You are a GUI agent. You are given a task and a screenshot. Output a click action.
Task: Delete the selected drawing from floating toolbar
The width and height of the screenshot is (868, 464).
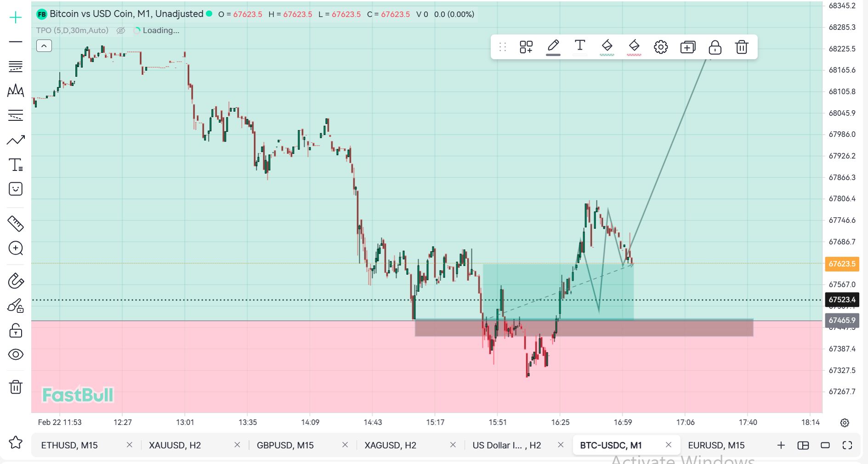(x=741, y=47)
